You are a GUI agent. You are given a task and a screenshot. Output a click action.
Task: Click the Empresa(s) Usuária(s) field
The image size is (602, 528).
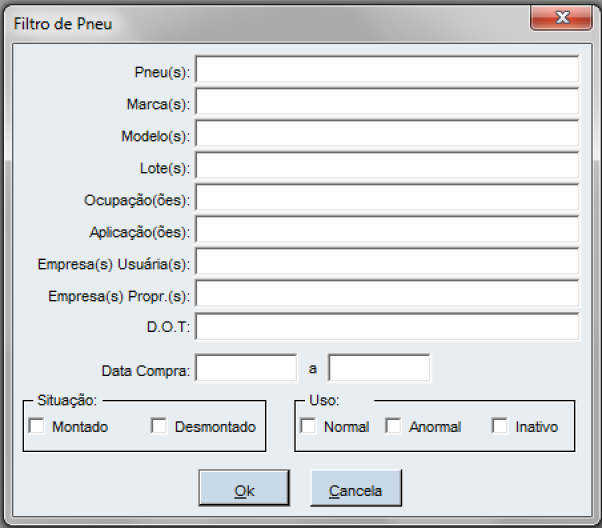[x=387, y=262]
